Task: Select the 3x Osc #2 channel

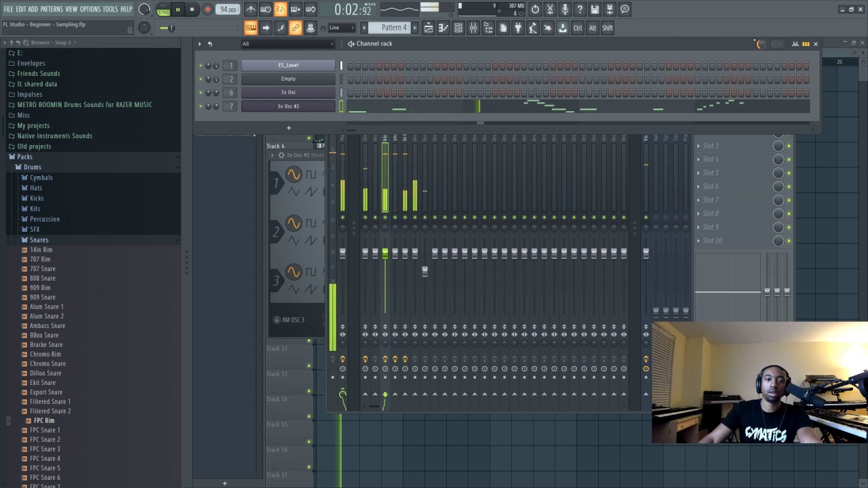Action: pyautogui.click(x=288, y=106)
